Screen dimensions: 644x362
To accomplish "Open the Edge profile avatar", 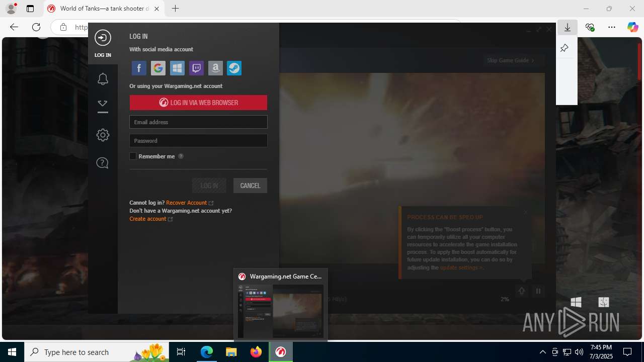I will pyautogui.click(x=11, y=9).
